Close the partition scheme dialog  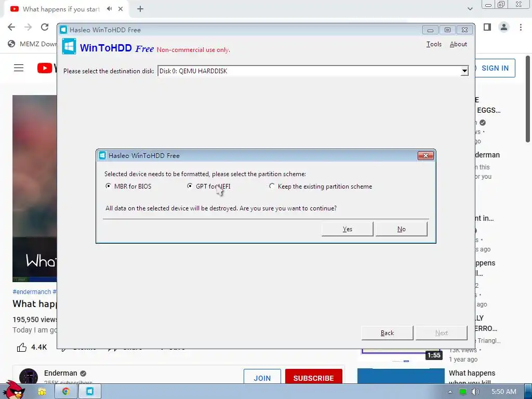coord(425,155)
